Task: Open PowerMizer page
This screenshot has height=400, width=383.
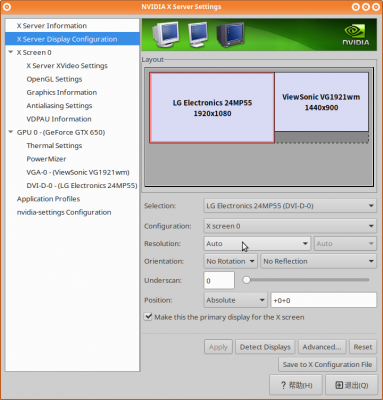Action: 46,159
